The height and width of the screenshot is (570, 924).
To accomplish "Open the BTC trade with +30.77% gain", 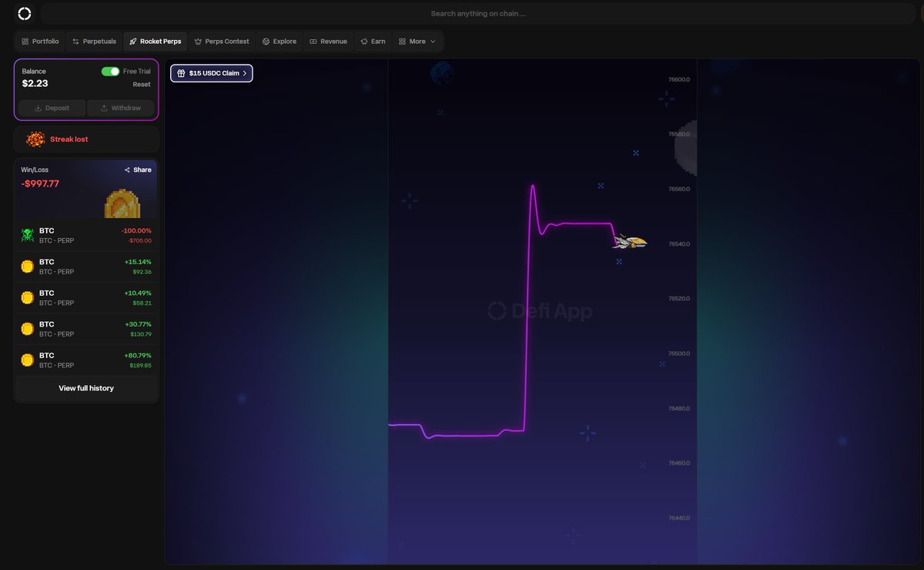I will pyautogui.click(x=86, y=329).
